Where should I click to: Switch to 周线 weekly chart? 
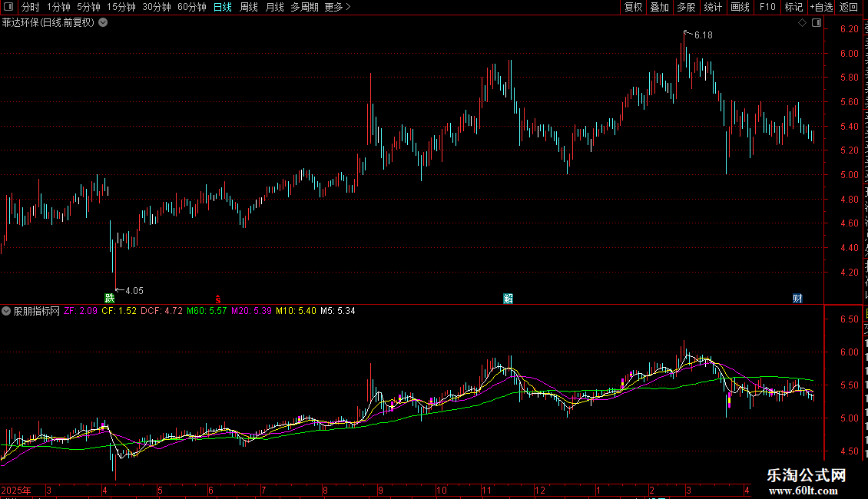click(249, 7)
